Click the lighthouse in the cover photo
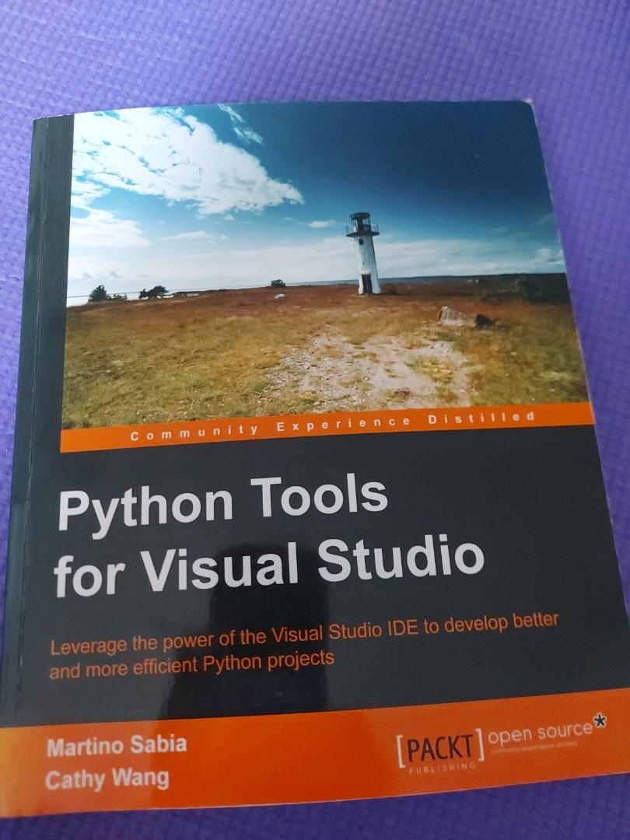The height and width of the screenshot is (840, 630). 364,249
